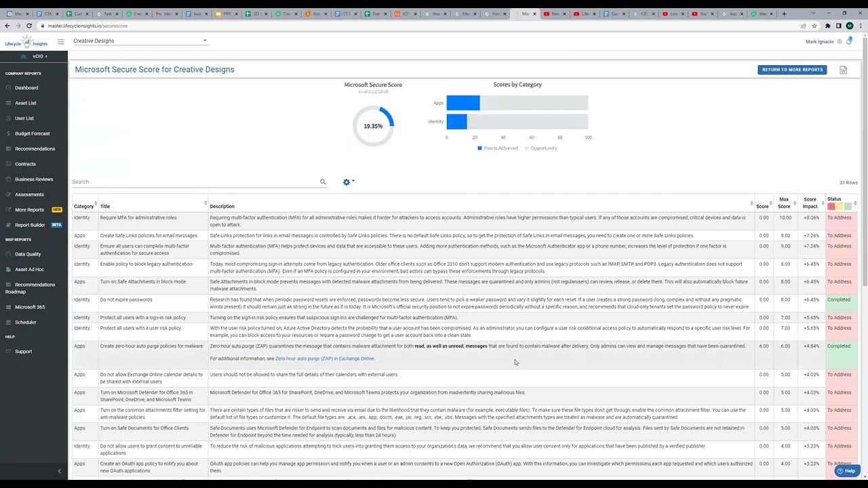Open the share icon in the address bar
The height and width of the screenshot is (488, 868).
(804, 26)
